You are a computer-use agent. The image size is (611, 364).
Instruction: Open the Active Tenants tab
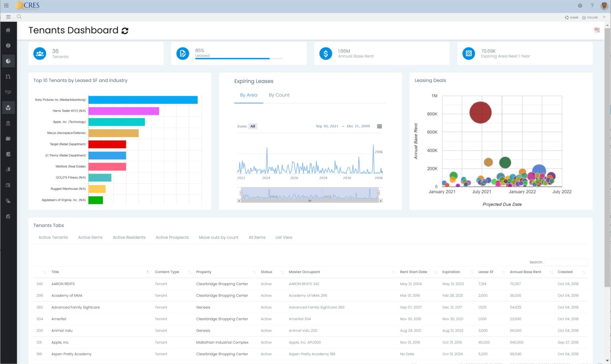point(53,237)
